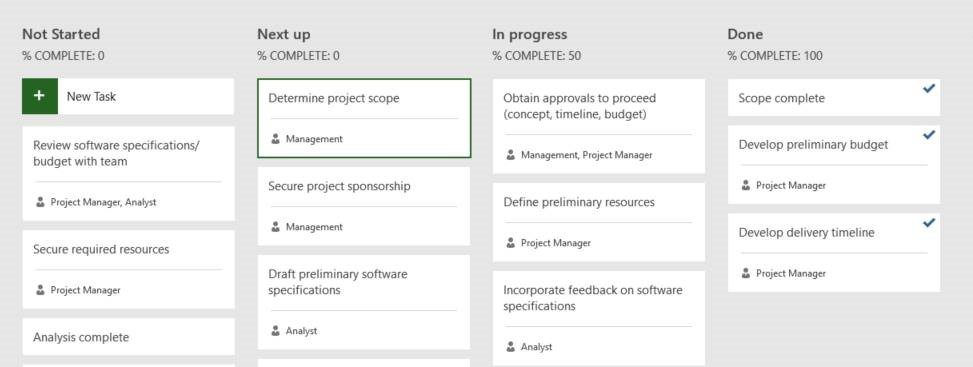
Task: Select the Not Started column header
Action: [61, 34]
